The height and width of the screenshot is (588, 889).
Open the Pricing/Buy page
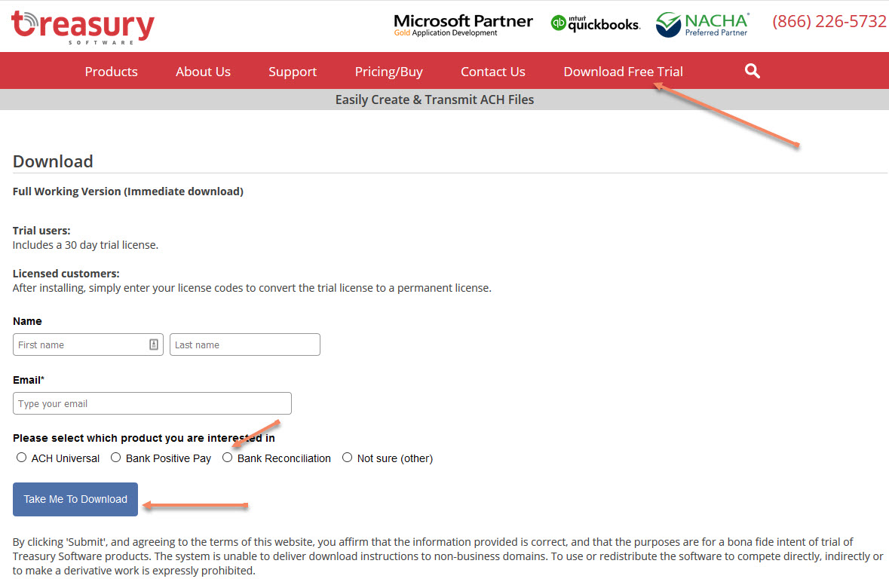tap(388, 72)
